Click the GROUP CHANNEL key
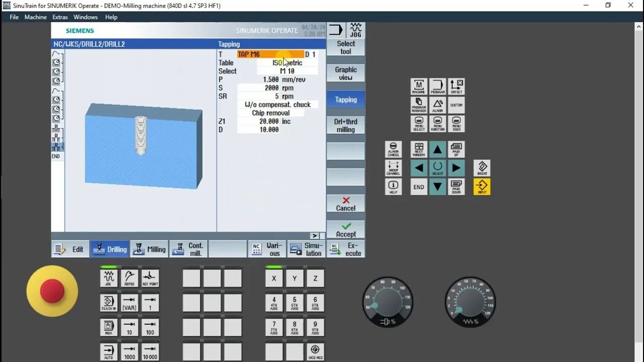Image resolution: width=644 pixels, height=362 pixels. [393, 168]
